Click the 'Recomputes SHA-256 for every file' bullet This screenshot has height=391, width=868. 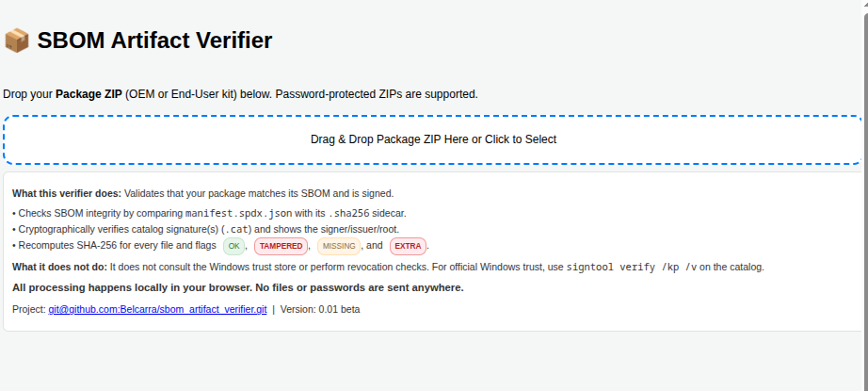click(x=113, y=246)
